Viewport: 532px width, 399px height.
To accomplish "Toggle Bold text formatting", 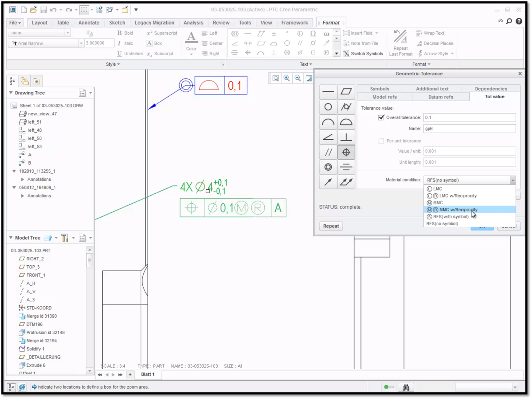I will (x=125, y=33).
